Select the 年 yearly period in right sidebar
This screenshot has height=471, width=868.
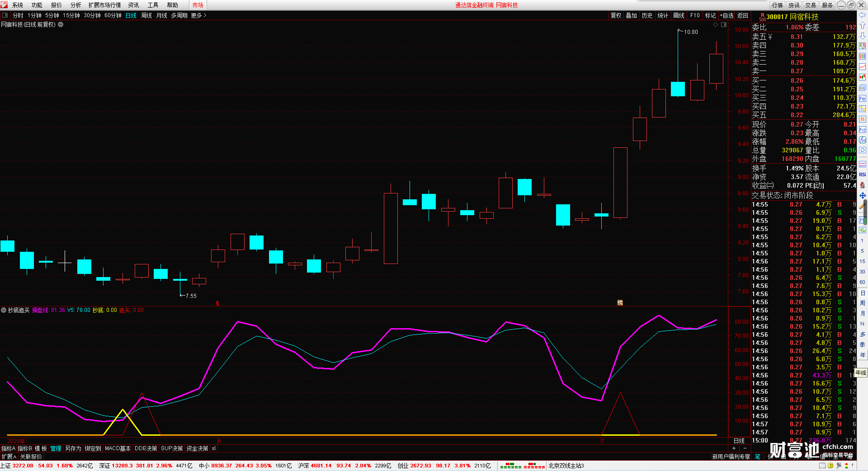pyautogui.click(x=863, y=355)
